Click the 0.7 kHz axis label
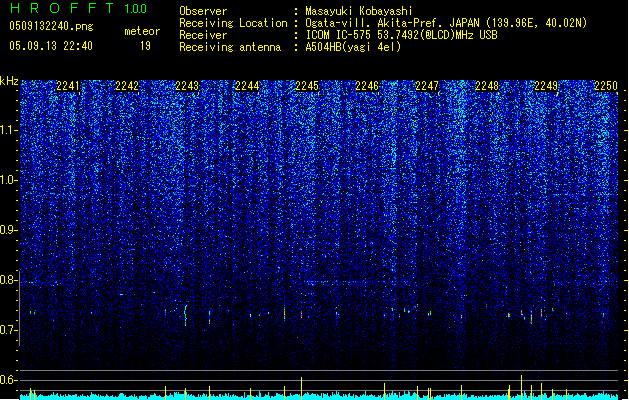This screenshot has width=629, height=400. click(x=9, y=330)
